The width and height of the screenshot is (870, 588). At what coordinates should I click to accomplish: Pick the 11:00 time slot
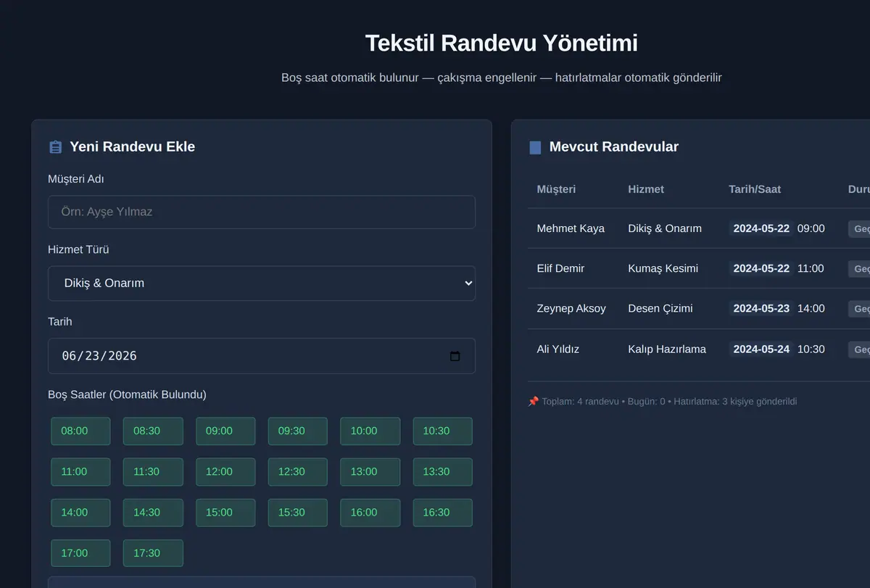click(80, 471)
